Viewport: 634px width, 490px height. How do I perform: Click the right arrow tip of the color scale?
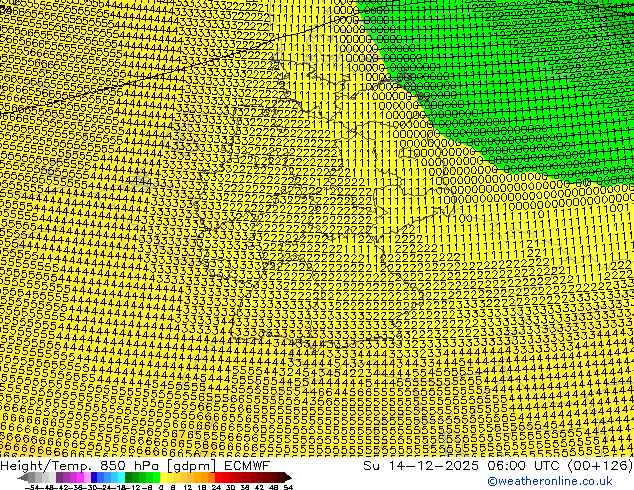pos(290,478)
